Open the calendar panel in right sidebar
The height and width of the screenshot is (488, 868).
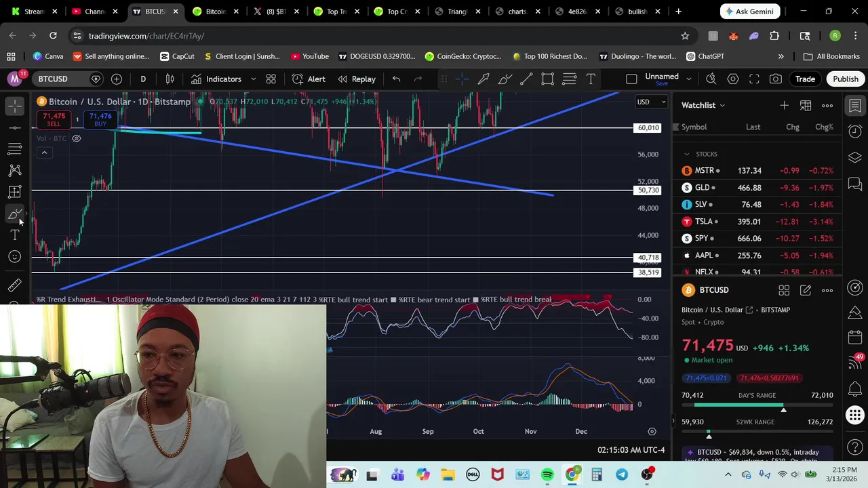pyautogui.click(x=855, y=337)
